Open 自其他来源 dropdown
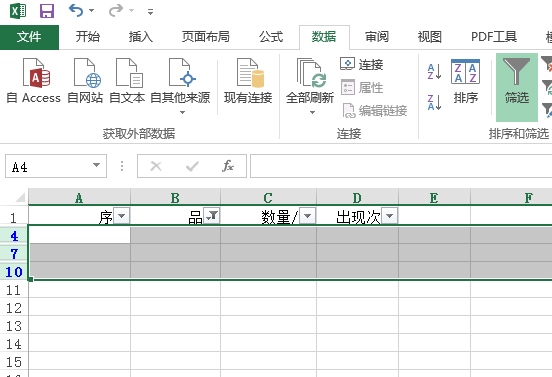The image size is (552, 377). [x=180, y=86]
